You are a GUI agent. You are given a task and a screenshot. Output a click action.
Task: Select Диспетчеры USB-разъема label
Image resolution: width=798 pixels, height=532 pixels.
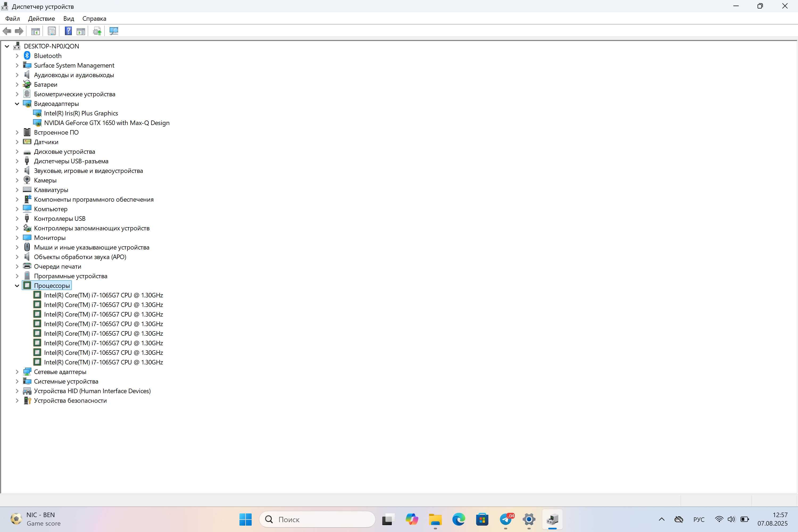pos(71,161)
